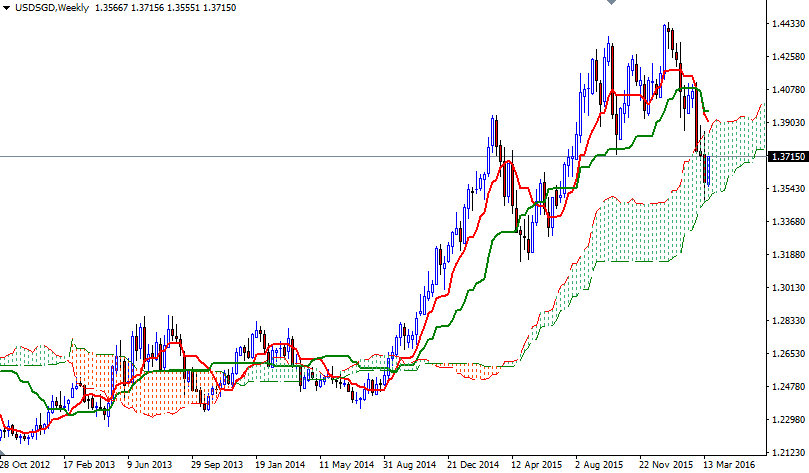The image size is (809, 473).
Task: Click the price axis label 1.22980
Action: pyautogui.click(x=788, y=420)
